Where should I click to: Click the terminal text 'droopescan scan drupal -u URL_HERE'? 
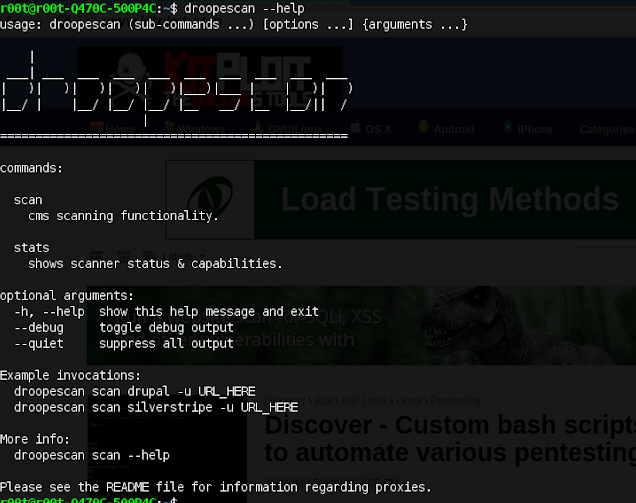pyautogui.click(x=135, y=391)
